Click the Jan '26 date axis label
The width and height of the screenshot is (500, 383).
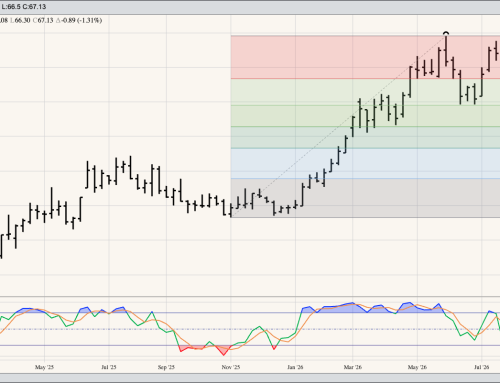coord(295,367)
